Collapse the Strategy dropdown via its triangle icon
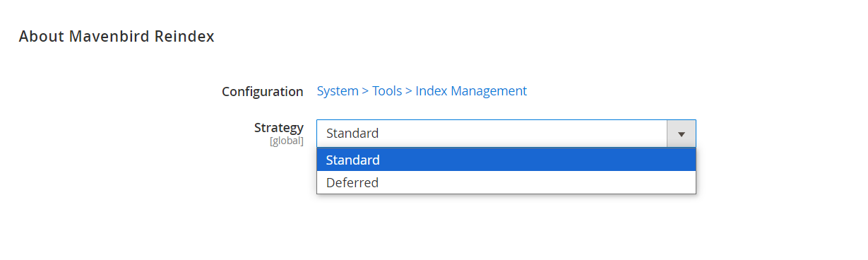868x260 pixels. pyautogui.click(x=682, y=134)
